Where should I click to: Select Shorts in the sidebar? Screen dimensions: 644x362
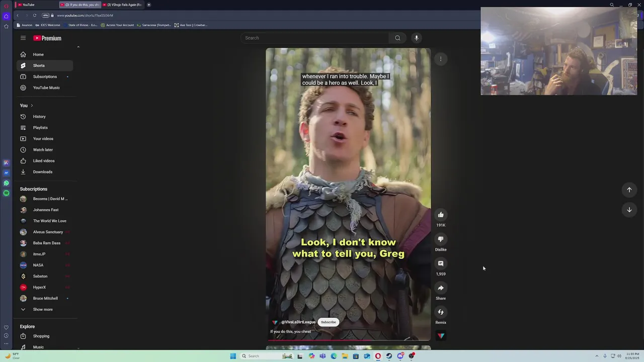tap(45, 65)
